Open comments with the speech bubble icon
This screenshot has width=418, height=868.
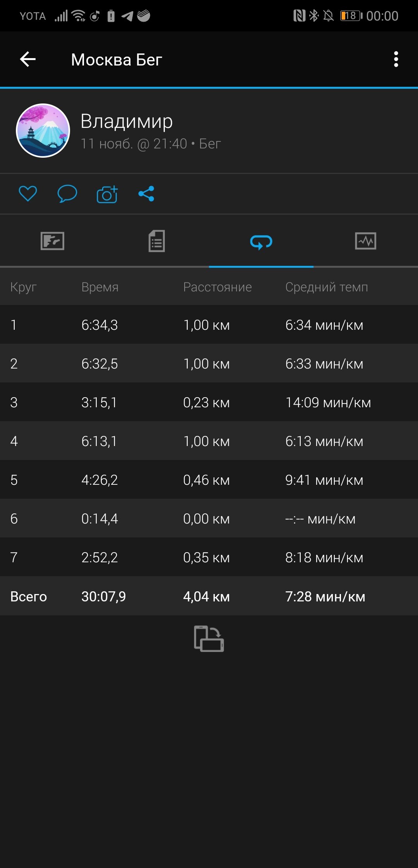click(x=67, y=194)
